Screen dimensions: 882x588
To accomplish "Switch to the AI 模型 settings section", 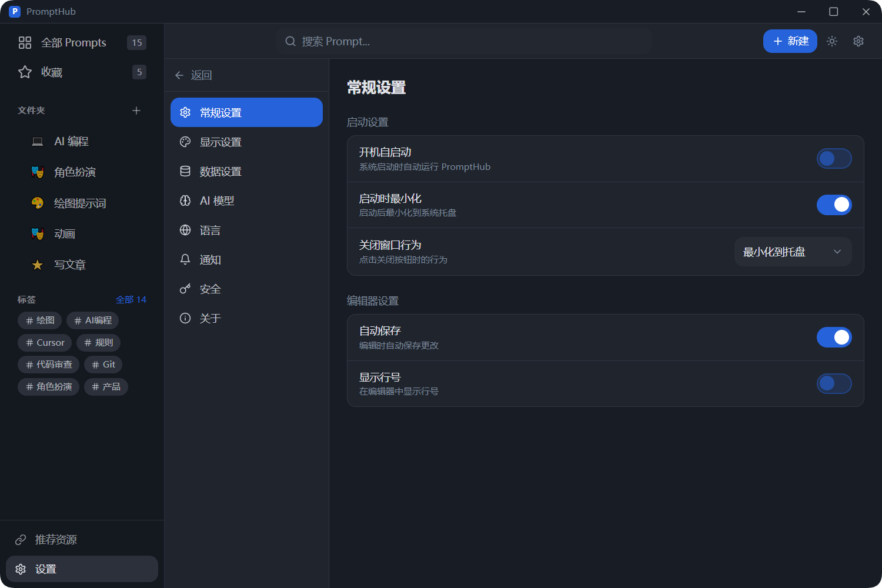I will coord(246,201).
